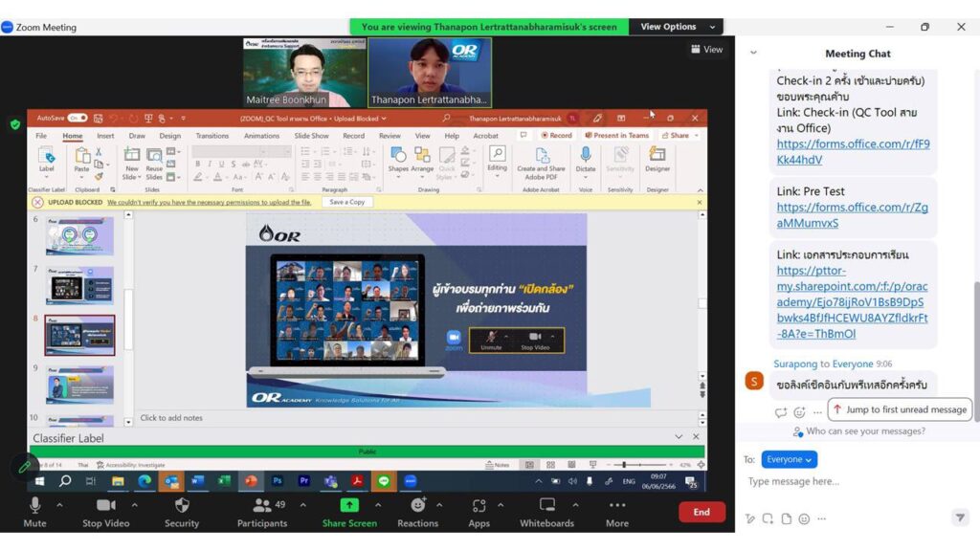Open the Participants panel in Zoom
The image size is (980, 551).
262,513
